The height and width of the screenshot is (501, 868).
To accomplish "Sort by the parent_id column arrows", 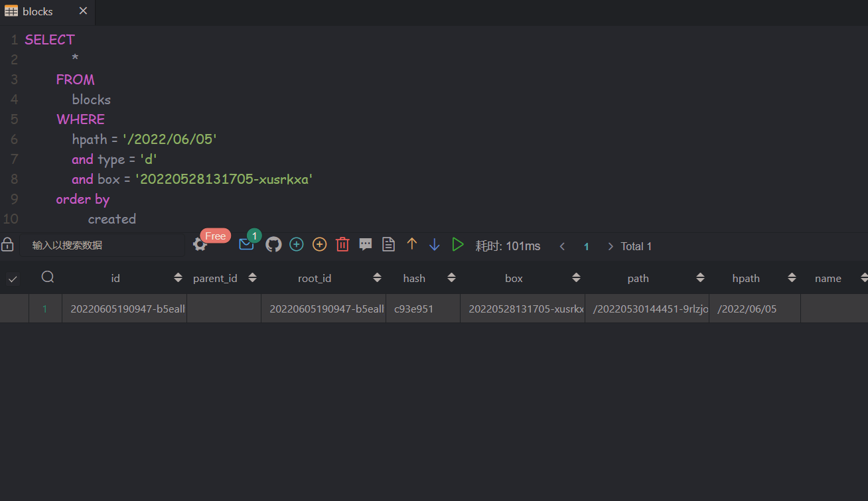I will pos(252,278).
